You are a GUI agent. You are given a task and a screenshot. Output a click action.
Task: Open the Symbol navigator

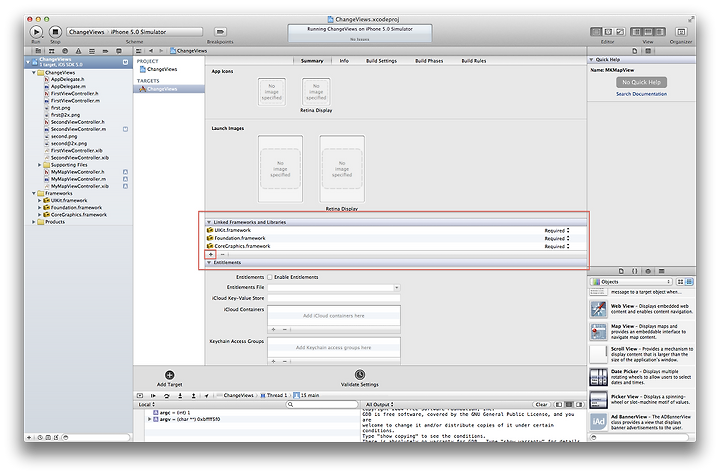point(51,51)
